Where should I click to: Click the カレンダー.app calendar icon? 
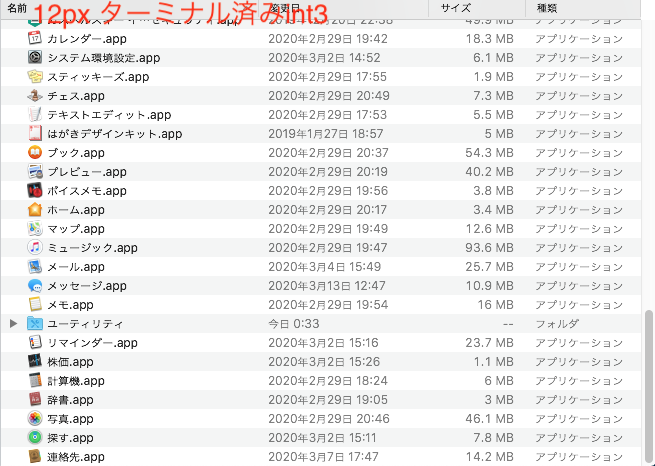35,38
